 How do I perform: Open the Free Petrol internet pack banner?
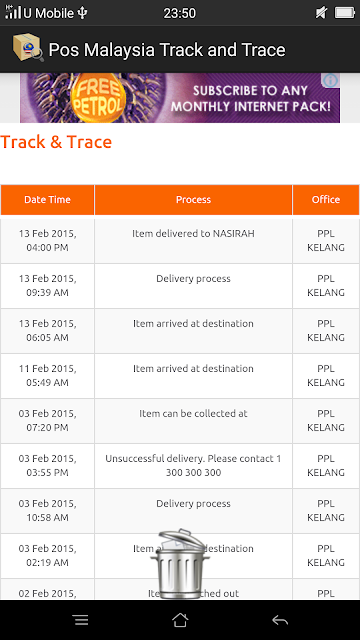(180, 98)
